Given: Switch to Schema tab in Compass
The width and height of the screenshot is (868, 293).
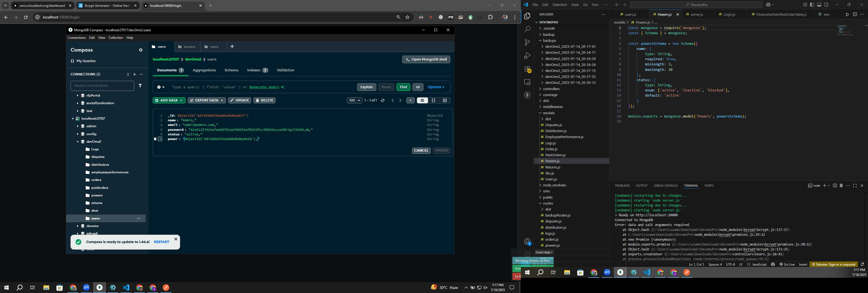Looking at the screenshot, I should click(231, 70).
